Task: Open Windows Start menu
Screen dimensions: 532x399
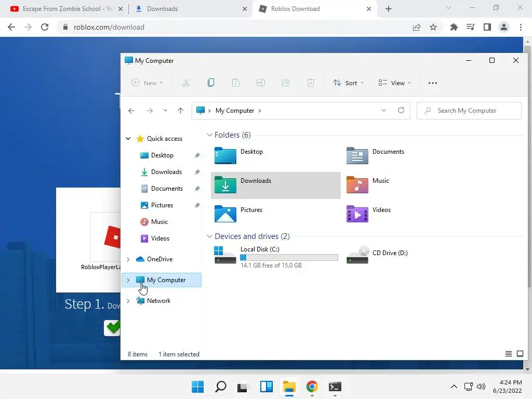Action: pyautogui.click(x=197, y=387)
